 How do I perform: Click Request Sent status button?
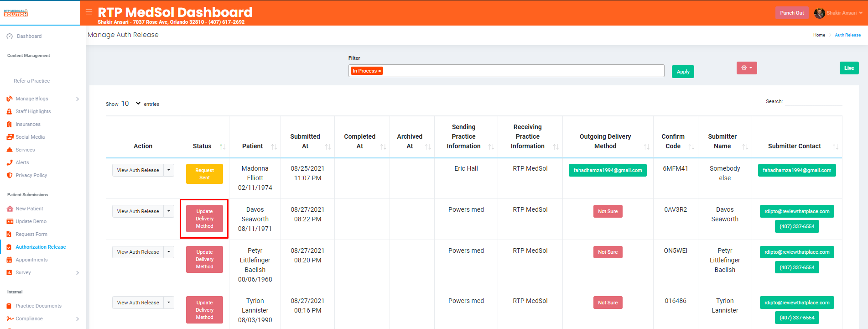(x=204, y=174)
